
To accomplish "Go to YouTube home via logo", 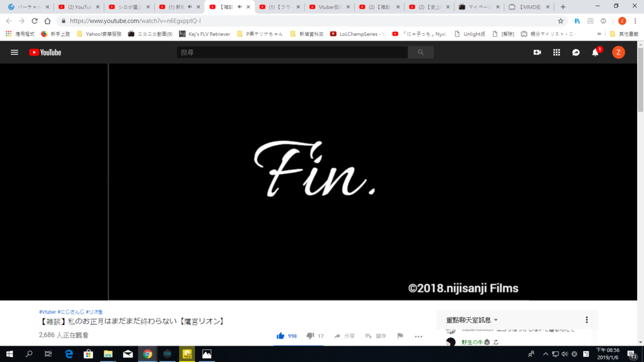I will click(x=45, y=52).
